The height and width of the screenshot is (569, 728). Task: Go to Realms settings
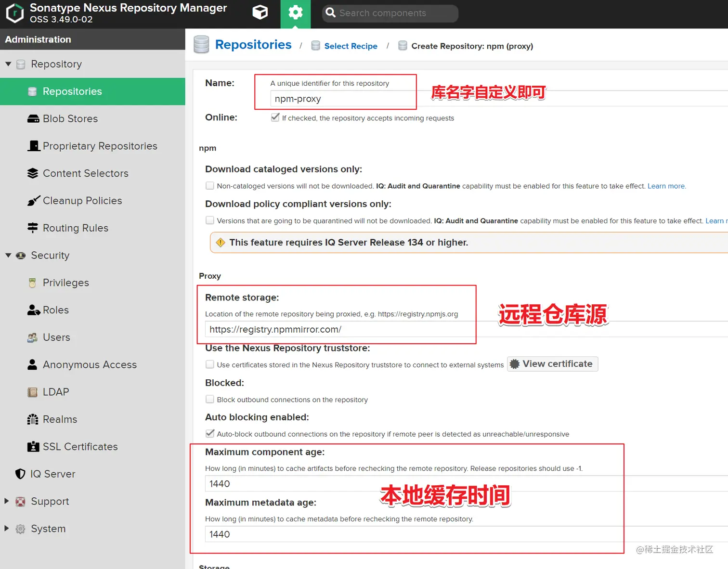click(92, 419)
